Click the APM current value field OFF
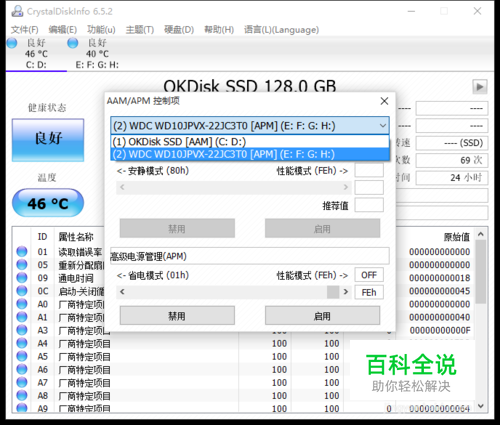500x425 pixels. tap(369, 275)
